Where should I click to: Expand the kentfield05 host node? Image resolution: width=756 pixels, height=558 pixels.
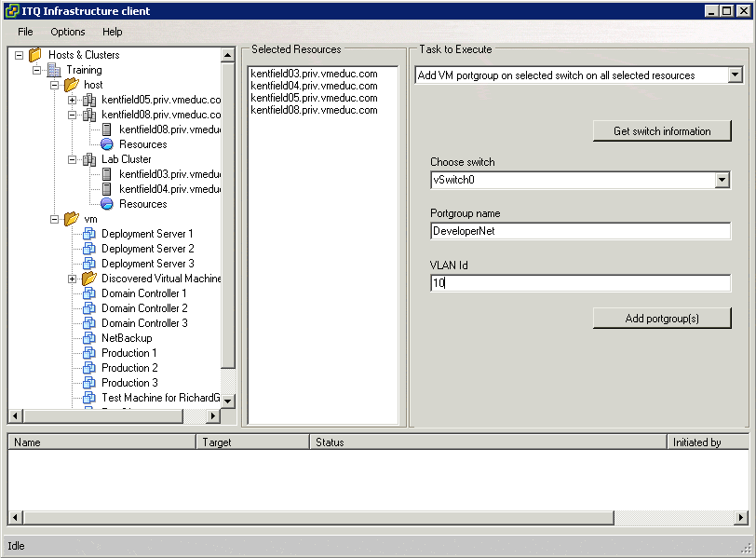(x=73, y=100)
